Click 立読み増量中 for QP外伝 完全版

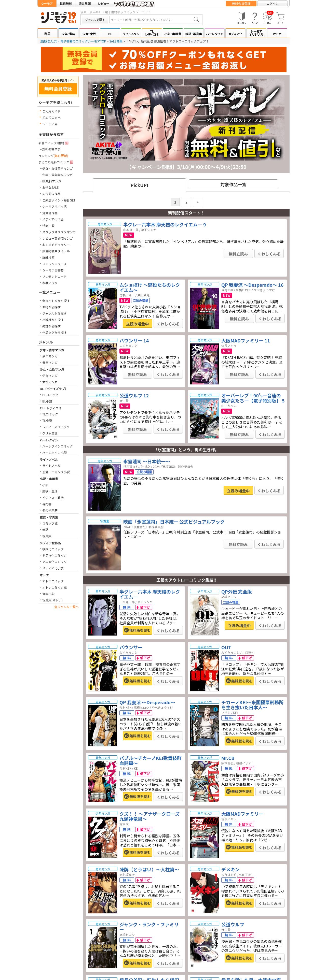coord(239,626)
